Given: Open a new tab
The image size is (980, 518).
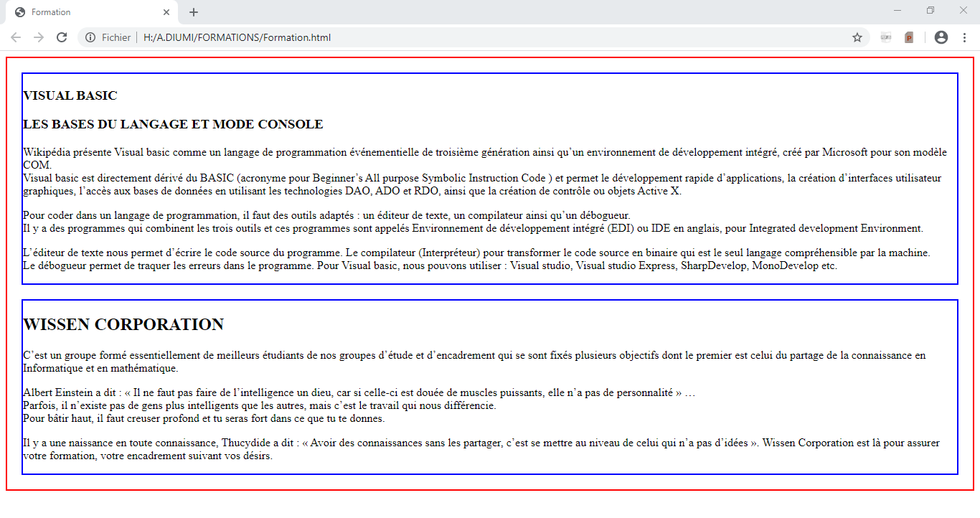Looking at the screenshot, I should 194,12.
